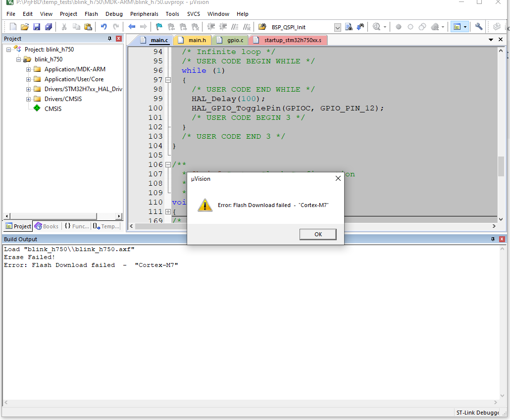The width and height of the screenshot is (510, 420).
Task: Open the BSP_QSPI_Init function dropdown
Action: [x=337, y=27]
